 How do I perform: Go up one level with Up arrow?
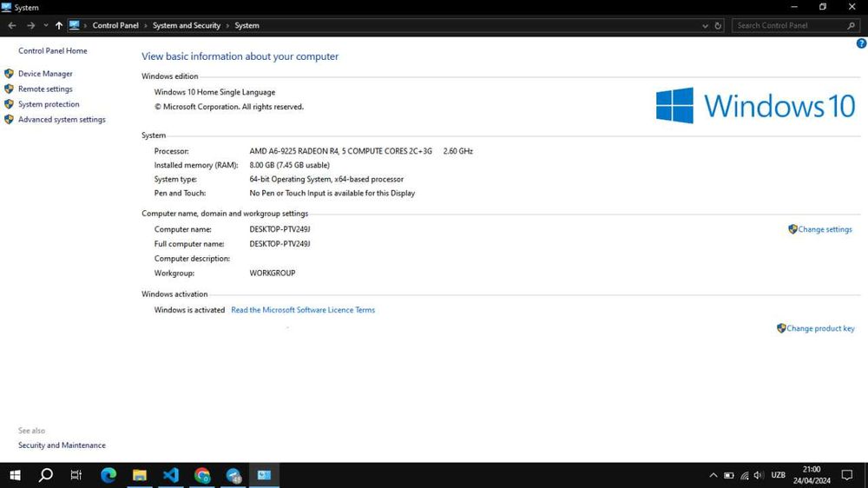59,25
